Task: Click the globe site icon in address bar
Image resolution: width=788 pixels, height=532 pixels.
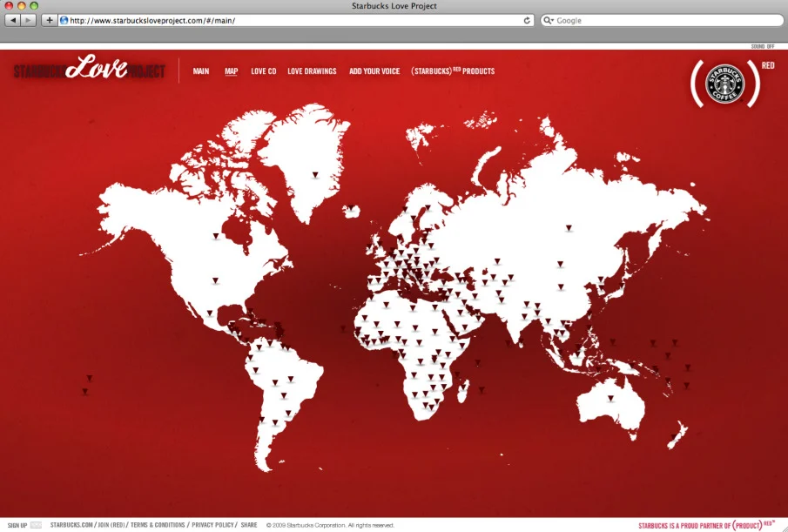Action: 64,21
